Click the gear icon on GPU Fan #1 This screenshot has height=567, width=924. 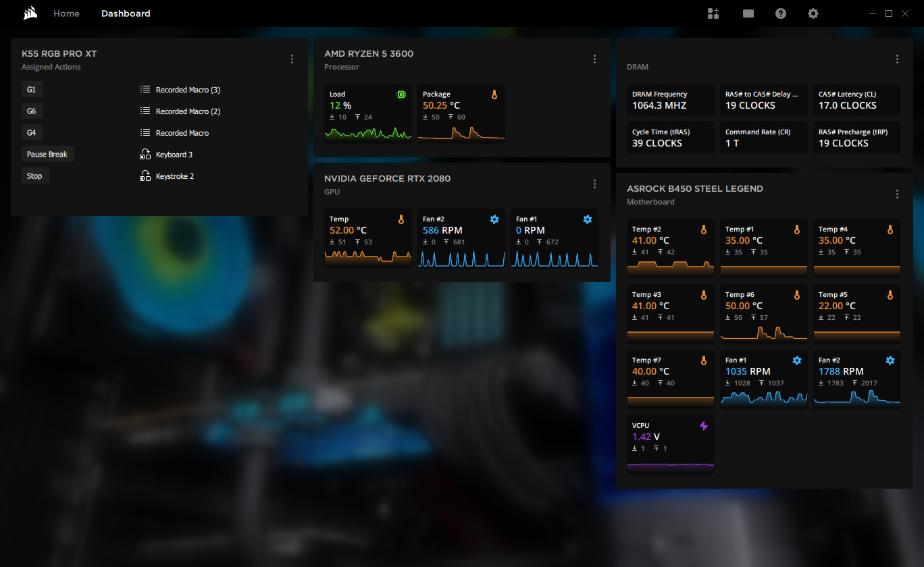pos(588,219)
